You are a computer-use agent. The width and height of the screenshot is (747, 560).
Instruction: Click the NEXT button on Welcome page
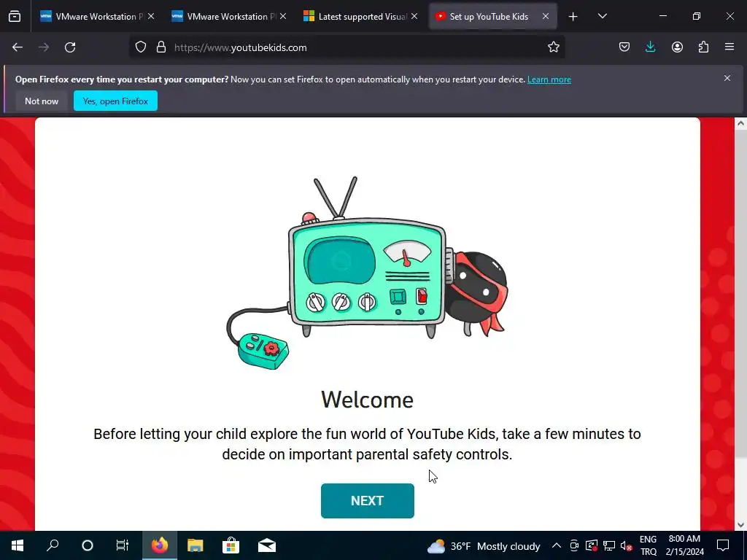click(368, 500)
